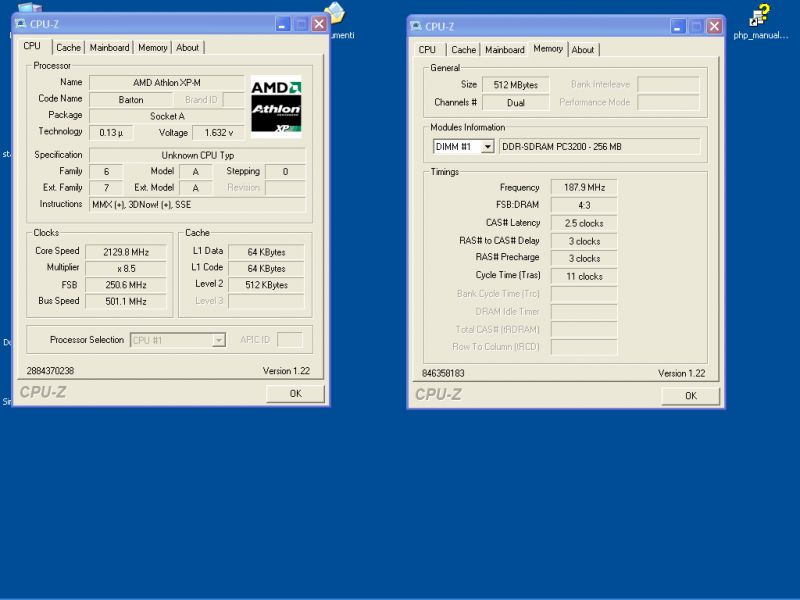Click the Name field AMD Athlon XP-M
Image resolution: width=800 pixels, height=600 pixels.
(x=167, y=83)
